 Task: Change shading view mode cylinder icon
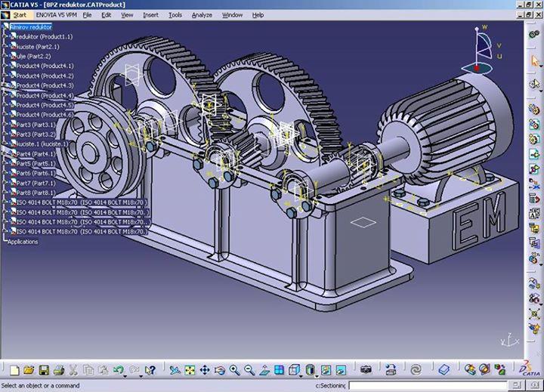[x=311, y=370]
